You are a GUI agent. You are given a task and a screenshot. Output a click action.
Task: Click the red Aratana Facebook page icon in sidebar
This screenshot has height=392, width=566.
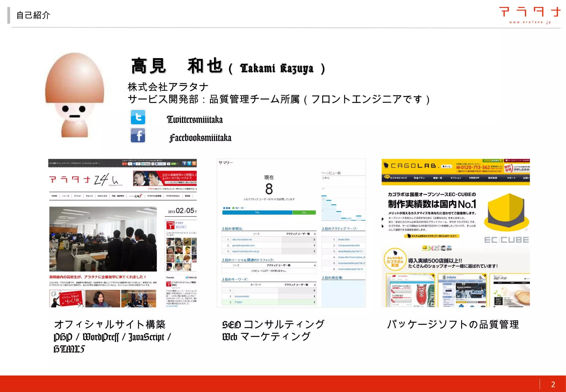point(170,226)
